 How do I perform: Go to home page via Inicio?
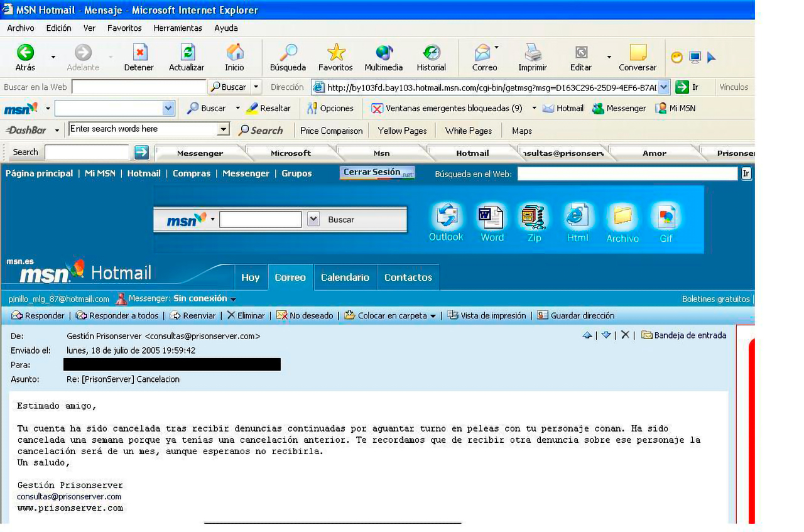pyautogui.click(x=234, y=58)
